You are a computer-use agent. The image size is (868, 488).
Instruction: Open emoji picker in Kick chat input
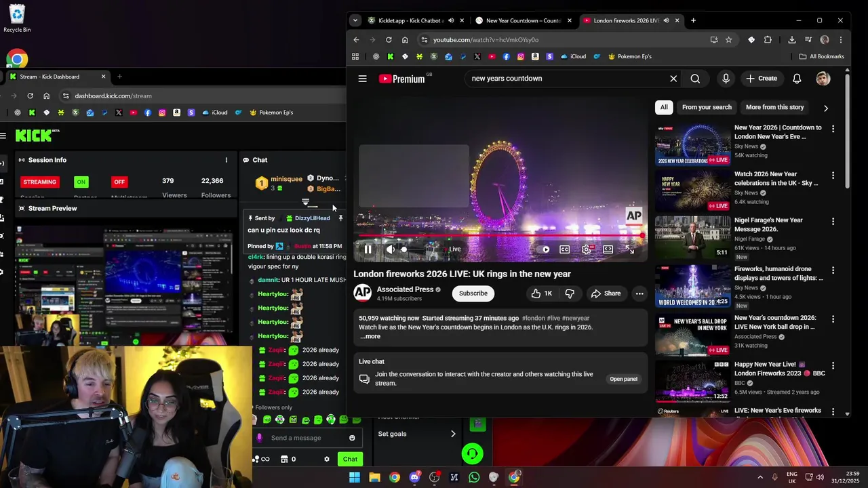point(352,438)
